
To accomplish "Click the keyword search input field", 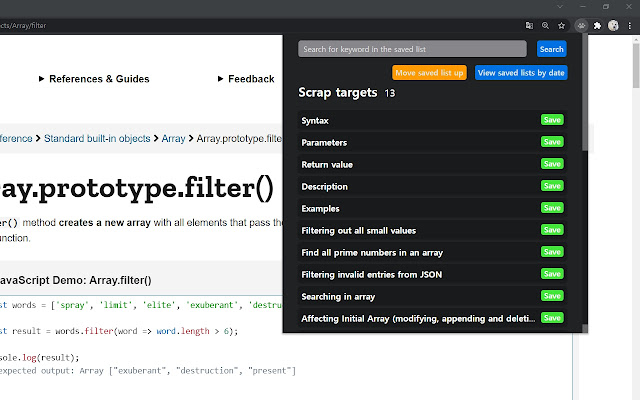I will [x=412, y=49].
